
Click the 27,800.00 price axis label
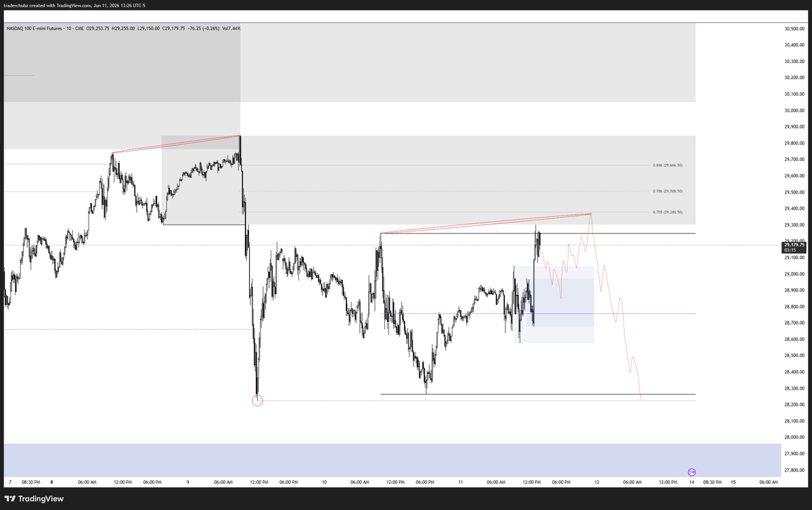(x=794, y=470)
